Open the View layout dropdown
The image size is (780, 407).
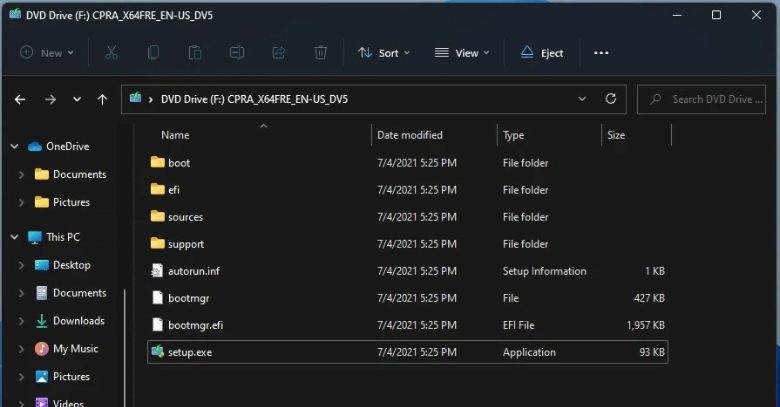click(462, 53)
